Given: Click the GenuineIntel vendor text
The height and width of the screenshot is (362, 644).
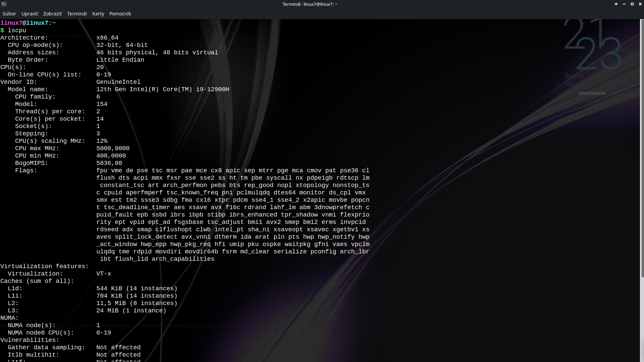Looking at the screenshot, I should 118,82.
